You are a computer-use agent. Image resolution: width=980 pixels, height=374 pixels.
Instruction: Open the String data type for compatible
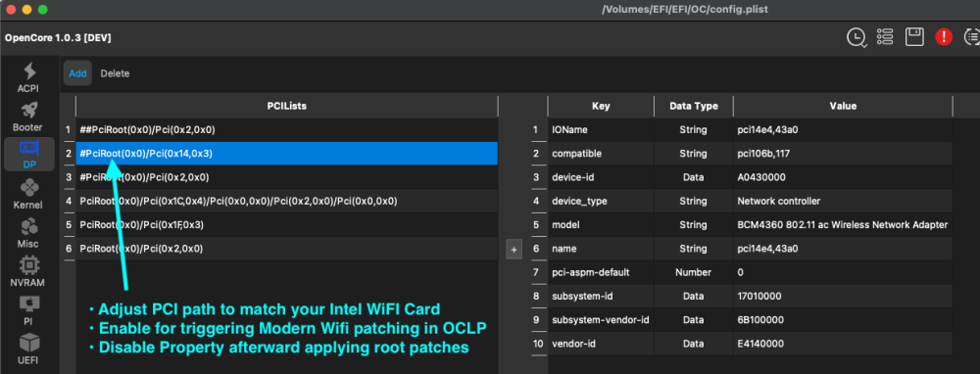click(694, 154)
